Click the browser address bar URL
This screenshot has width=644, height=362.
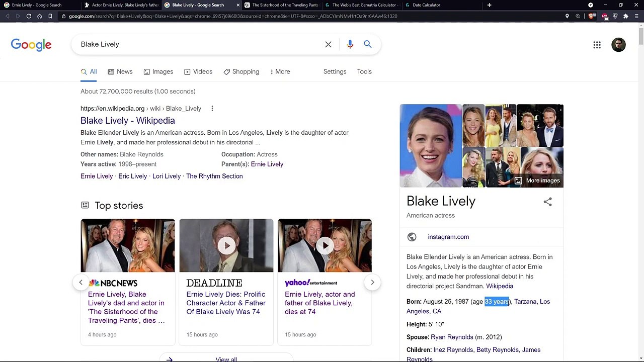click(x=233, y=16)
